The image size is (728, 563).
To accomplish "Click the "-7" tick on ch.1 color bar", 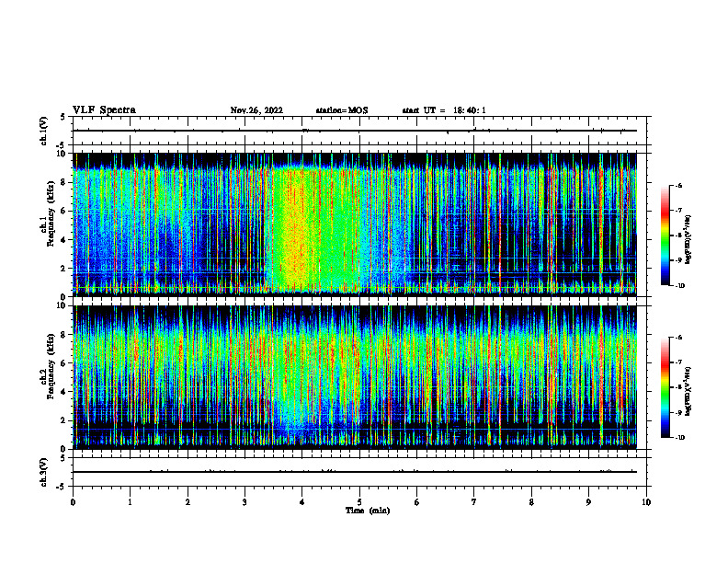I will (x=678, y=210).
